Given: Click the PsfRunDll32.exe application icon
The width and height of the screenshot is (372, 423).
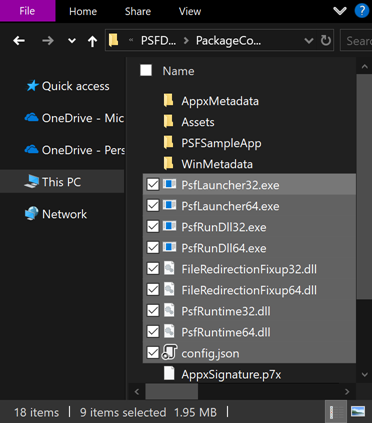Looking at the screenshot, I should [169, 226].
